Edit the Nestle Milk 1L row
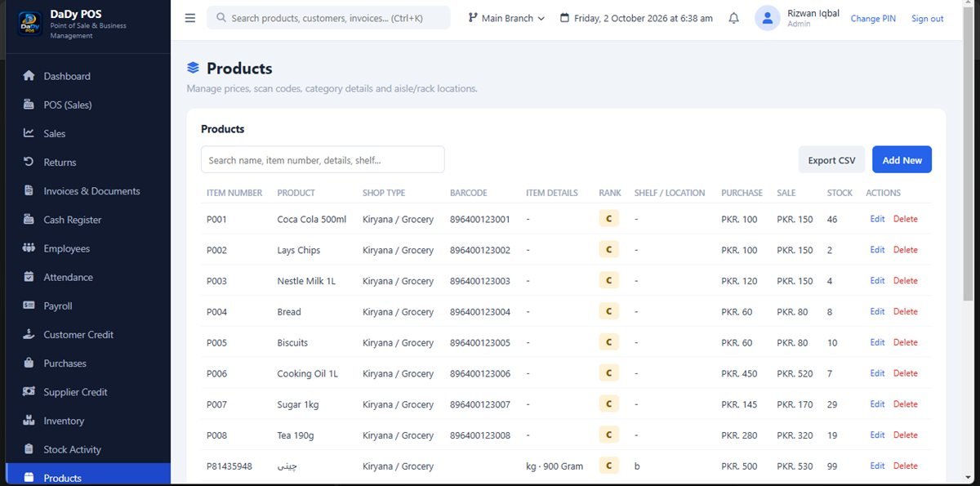The height and width of the screenshot is (486, 980). pos(877,281)
